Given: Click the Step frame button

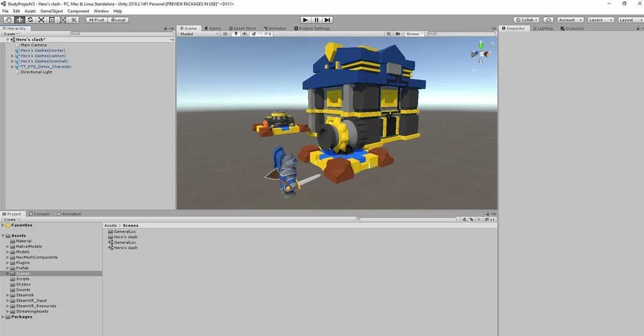Looking at the screenshot, I should tap(327, 20).
